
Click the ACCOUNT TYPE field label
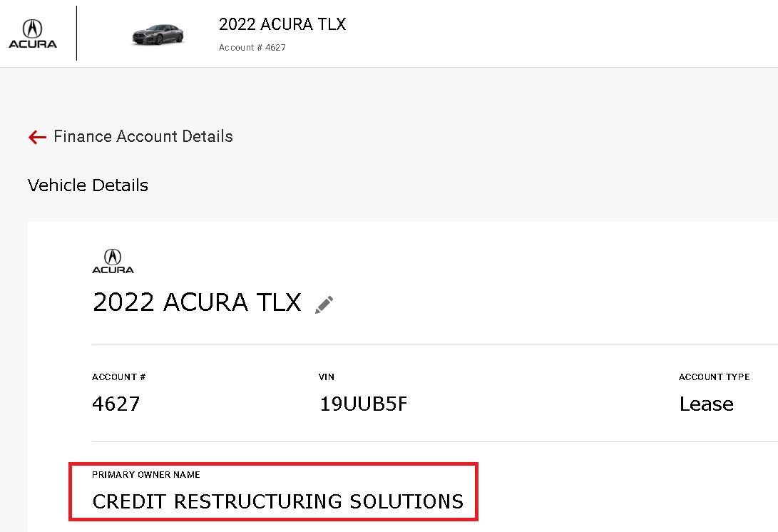[714, 377]
